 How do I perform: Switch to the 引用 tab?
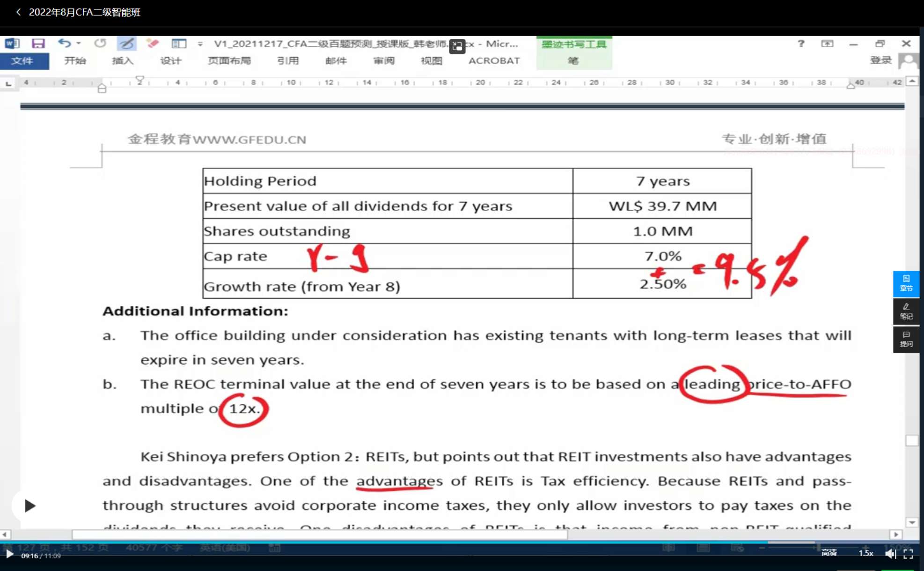288,61
